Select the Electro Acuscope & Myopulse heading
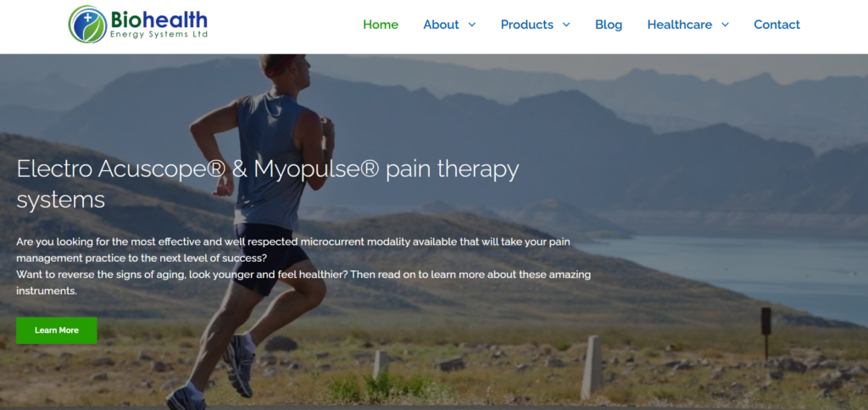868x410 pixels. (268, 184)
